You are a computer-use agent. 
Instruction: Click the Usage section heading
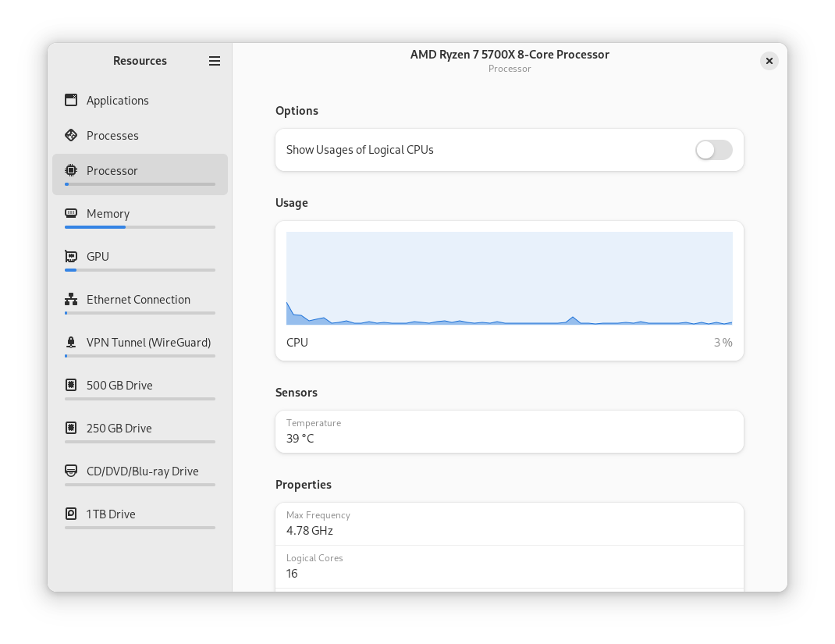pyautogui.click(x=291, y=203)
